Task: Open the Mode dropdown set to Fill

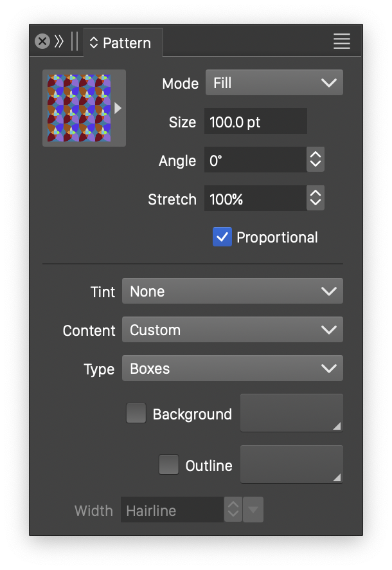Action: coord(274,83)
